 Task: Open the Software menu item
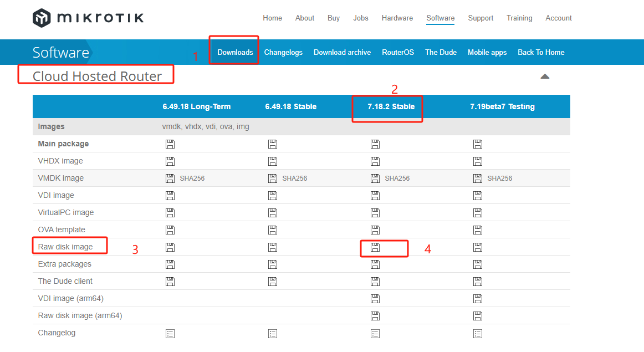coord(440,18)
